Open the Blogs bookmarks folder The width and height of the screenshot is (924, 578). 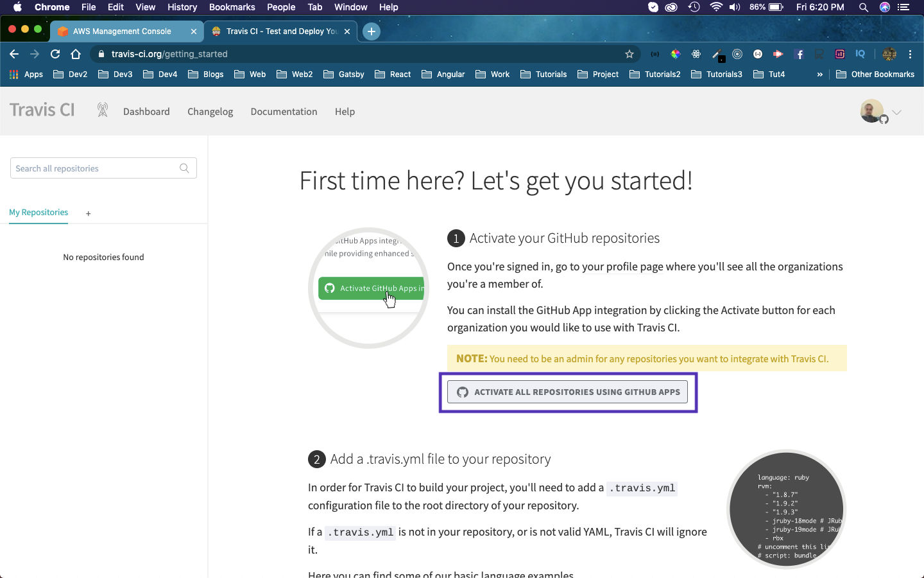206,74
